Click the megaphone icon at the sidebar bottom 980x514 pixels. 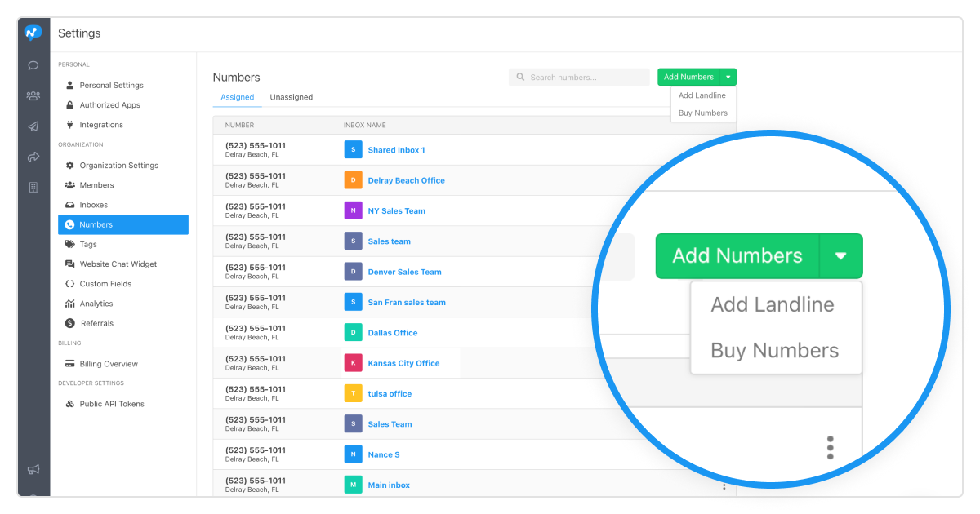[33, 469]
